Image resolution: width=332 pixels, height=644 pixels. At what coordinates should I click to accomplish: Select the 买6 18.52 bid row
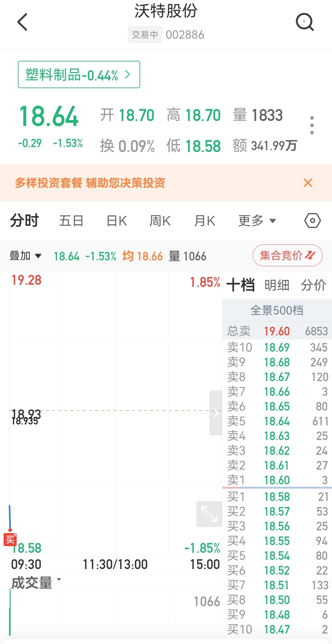point(277,570)
